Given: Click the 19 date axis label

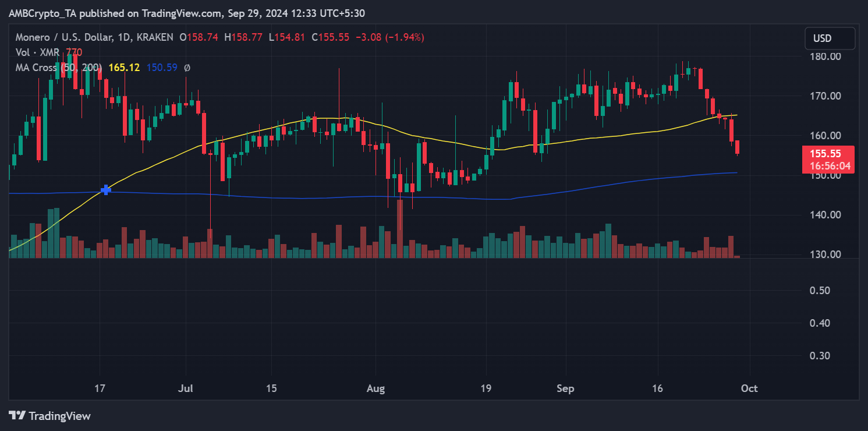Looking at the screenshot, I should (x=486, y=388).
